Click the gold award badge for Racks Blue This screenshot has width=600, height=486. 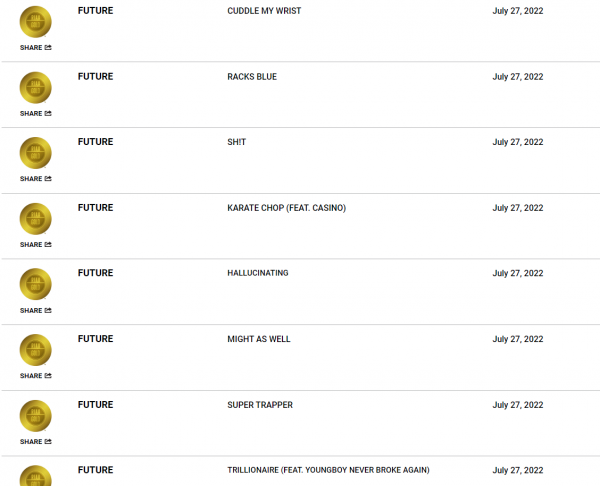tap(36, 88)
